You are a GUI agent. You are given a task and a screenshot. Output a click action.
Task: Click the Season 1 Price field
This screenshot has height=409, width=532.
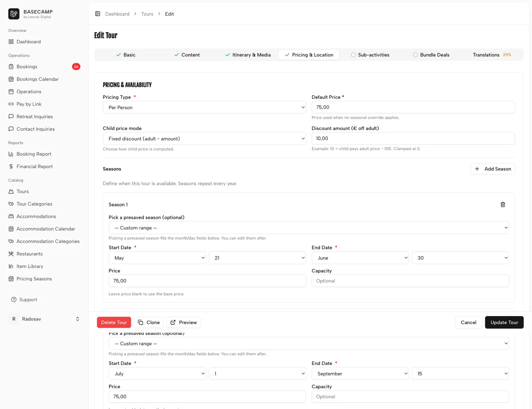[207, 281]
